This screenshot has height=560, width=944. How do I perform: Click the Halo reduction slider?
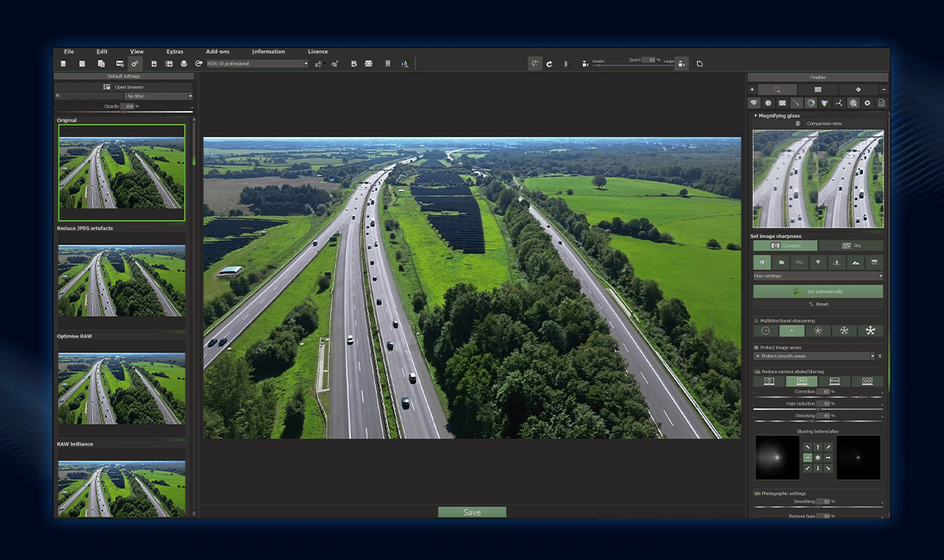pyautogui.click(x=818, y=409)
